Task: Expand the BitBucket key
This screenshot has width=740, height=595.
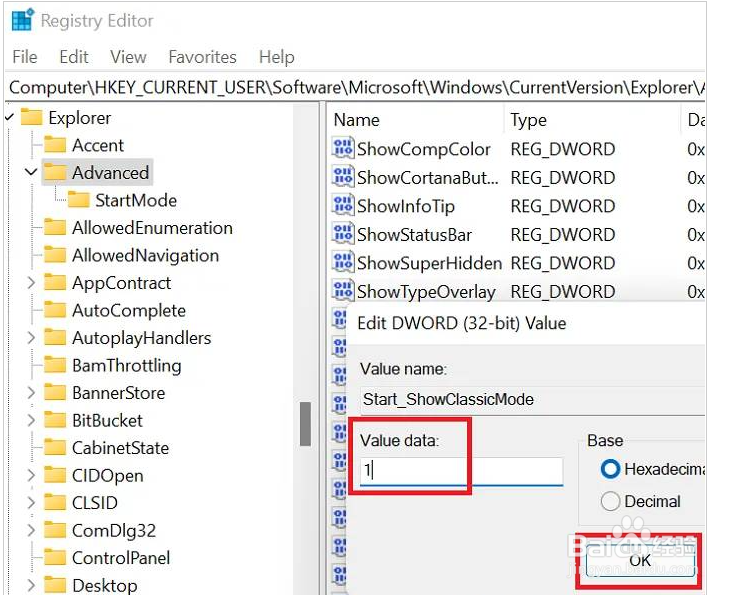Action: pyautogui.click(x=31, y=420)
